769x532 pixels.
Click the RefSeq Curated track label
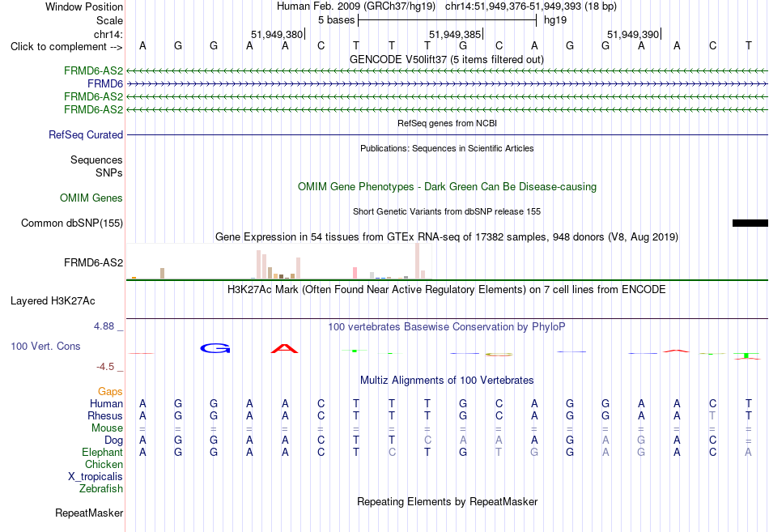(x=86, y=134)
